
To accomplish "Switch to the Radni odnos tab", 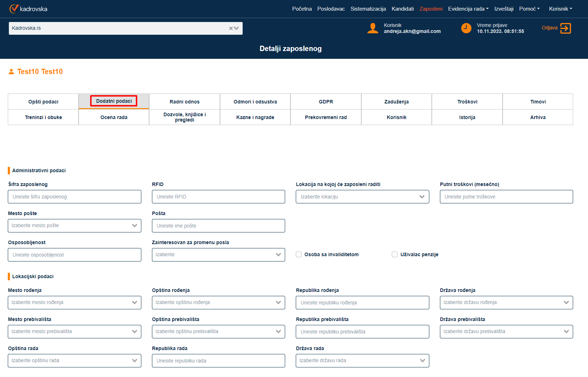I will pyautogui.click(x=185, y=102).
